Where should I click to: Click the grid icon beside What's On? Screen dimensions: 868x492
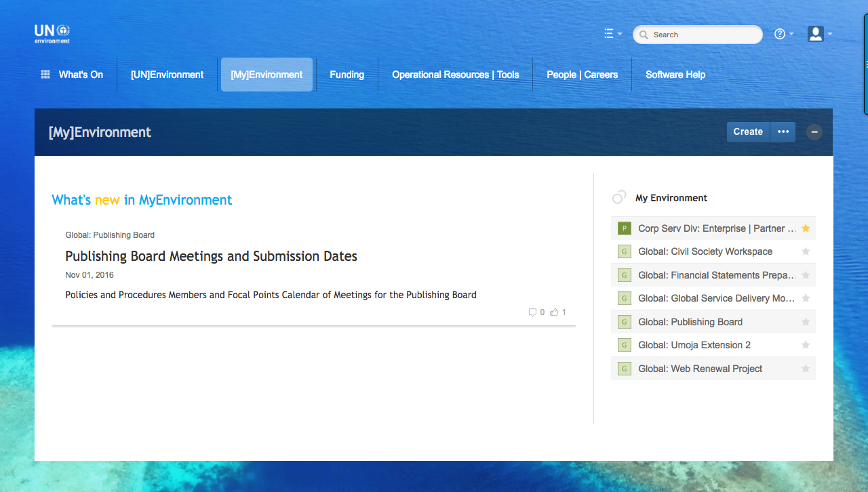coord(45,75)
